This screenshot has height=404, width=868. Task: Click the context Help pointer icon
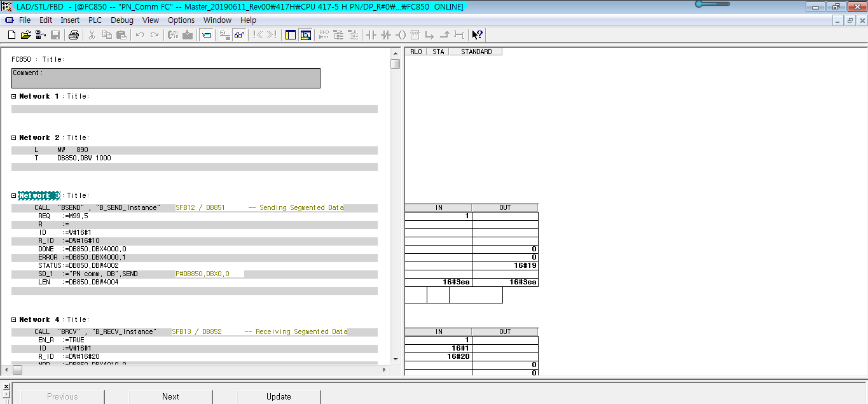(478, 35)
